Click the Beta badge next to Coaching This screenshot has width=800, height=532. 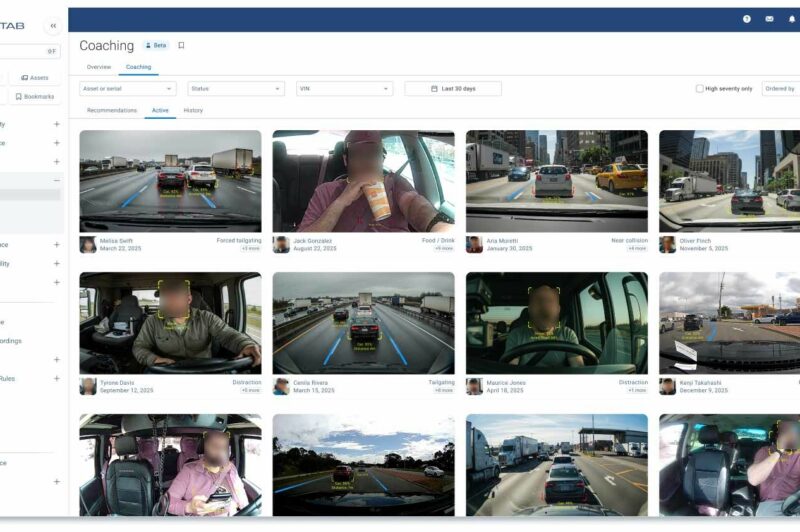156,45
